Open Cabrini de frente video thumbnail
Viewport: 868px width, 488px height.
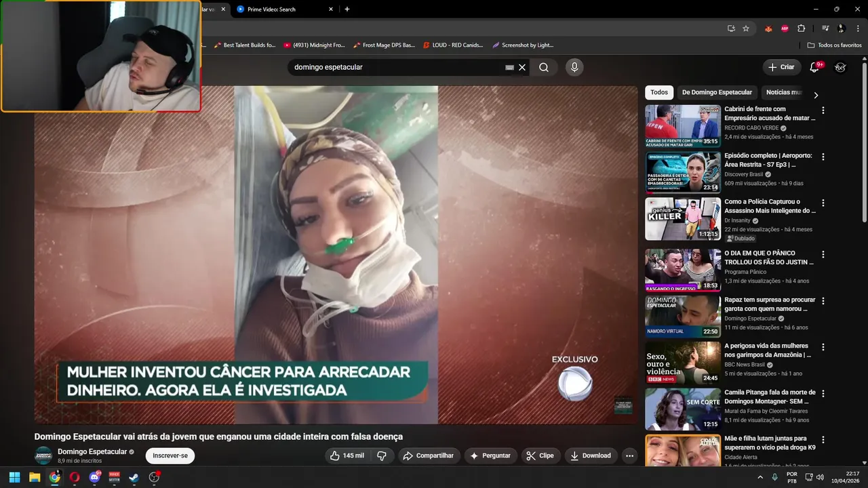pyautogui.click(x=682, y=126)
